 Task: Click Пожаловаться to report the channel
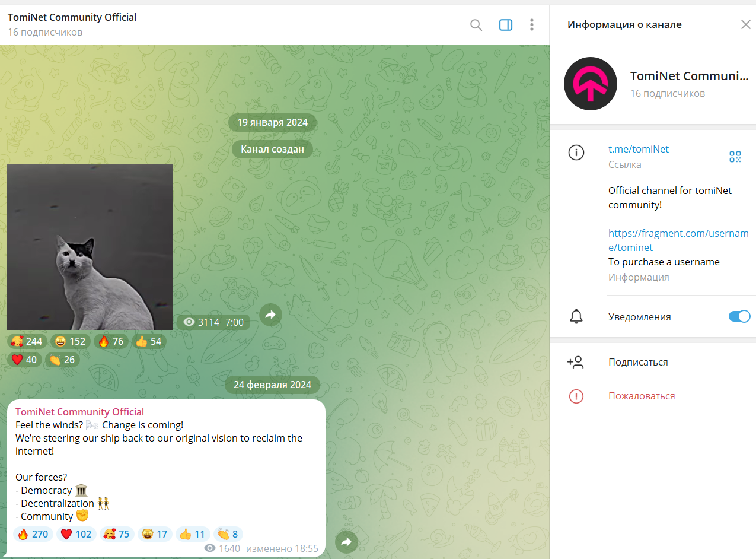point(642,396)
